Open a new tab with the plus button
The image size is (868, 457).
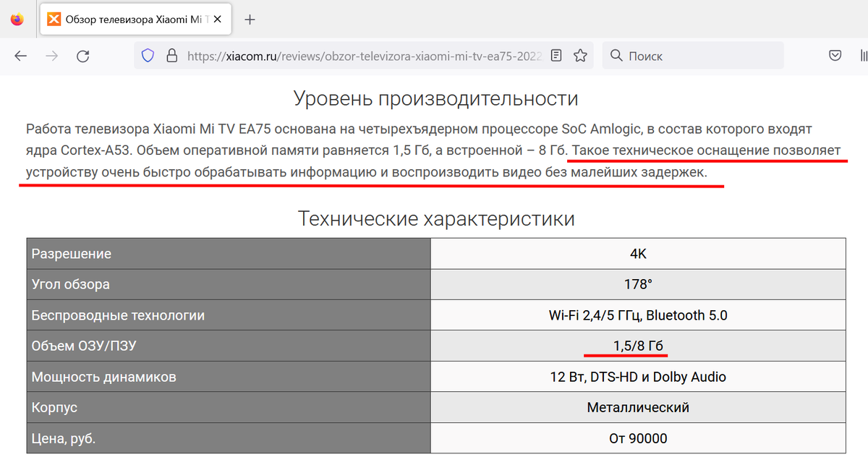pyautogui.click(x=250, y=19)
